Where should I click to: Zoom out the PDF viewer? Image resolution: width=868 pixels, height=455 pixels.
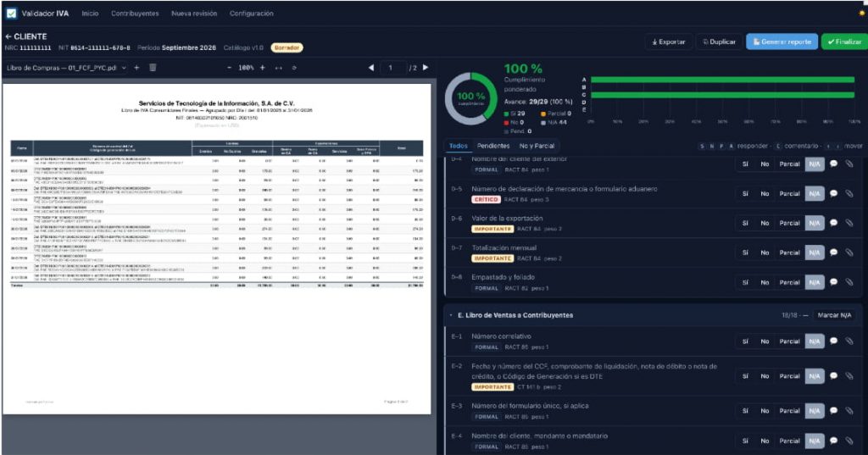[x=229, y=68]
